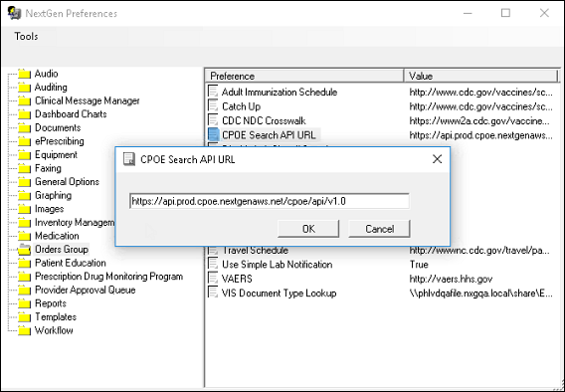This screenshot has width=565, height=392.
Task: Click the Audio folder icon
Action: (25, 74)
